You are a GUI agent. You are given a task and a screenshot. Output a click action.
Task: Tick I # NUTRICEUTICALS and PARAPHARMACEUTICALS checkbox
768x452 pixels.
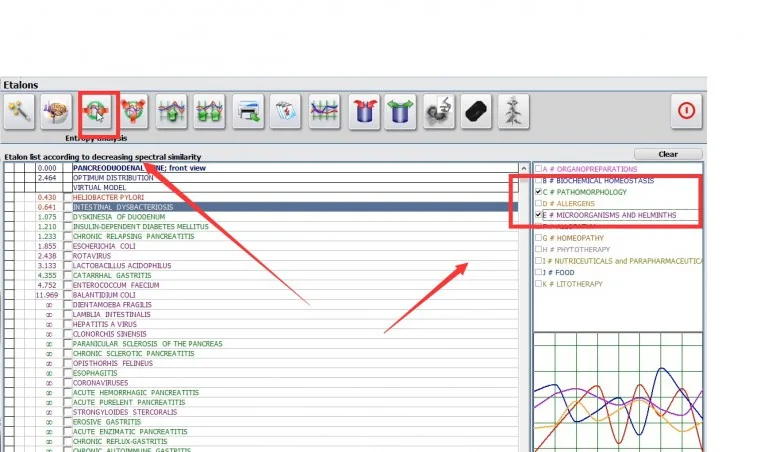[538, 261]
